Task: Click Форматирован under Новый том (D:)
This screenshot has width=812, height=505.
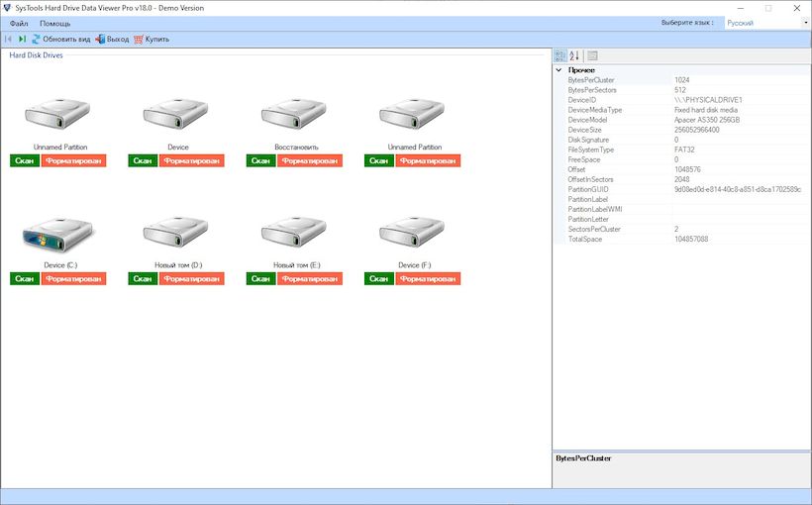Action: [x=191, y=278]
